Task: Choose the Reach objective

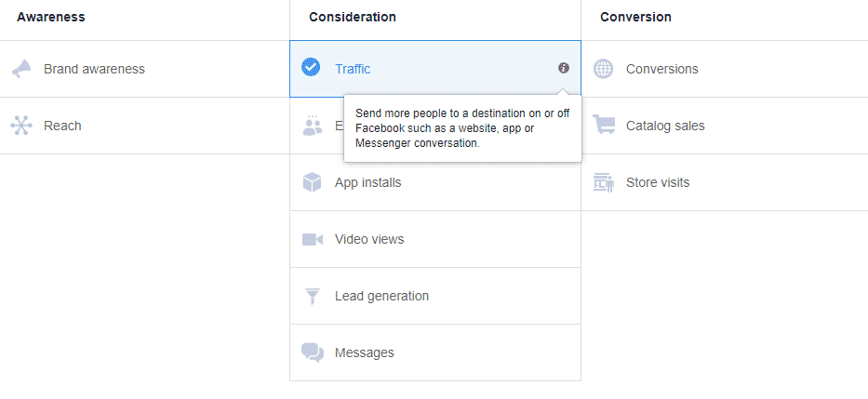Action: click(x=62, y=126)
